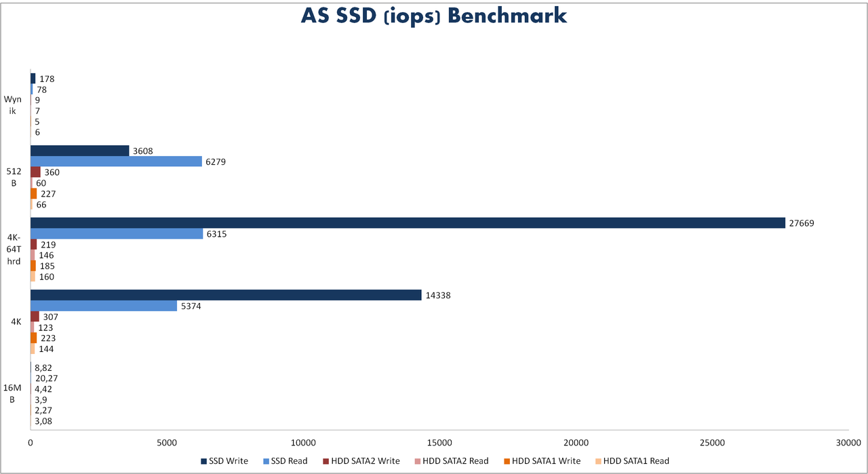Viewport: 868px width, 474px height.
Task: Click the 15000 axis tick label
Action: pos(440,442)
